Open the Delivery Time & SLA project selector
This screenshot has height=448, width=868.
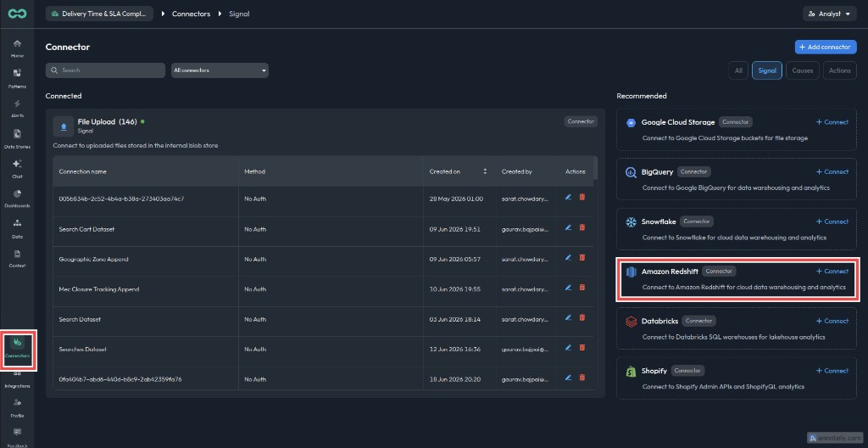click(x=99, y=14)
